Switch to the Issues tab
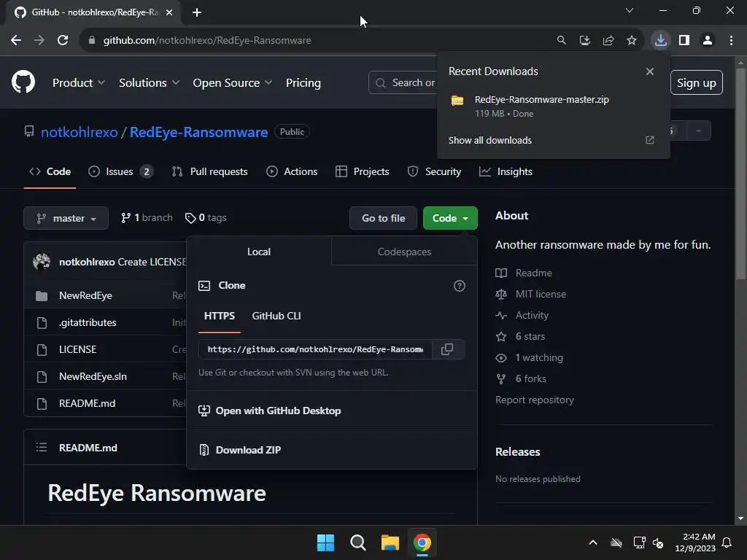This screenshot has width=747, height=560. 120,171
